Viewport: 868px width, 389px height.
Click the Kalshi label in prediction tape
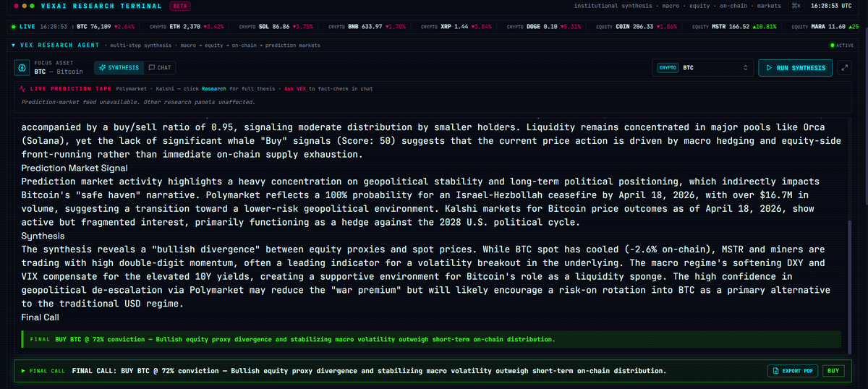point(163,88)
